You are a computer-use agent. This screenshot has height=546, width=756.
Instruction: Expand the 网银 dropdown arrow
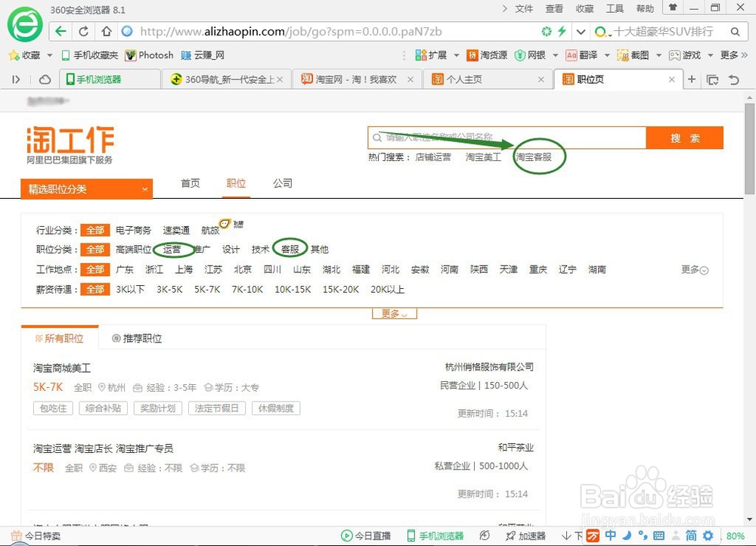(555, 55)
